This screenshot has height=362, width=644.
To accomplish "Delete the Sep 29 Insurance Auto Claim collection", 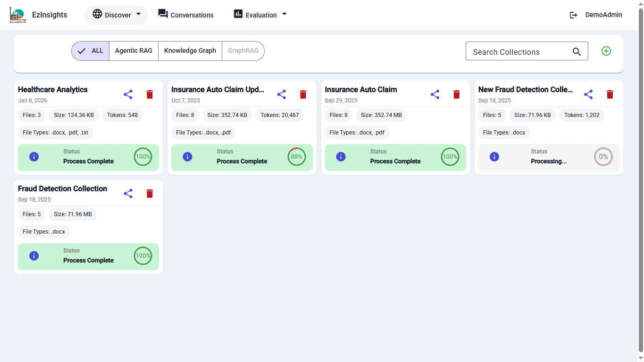I will [x=457, y=94].
